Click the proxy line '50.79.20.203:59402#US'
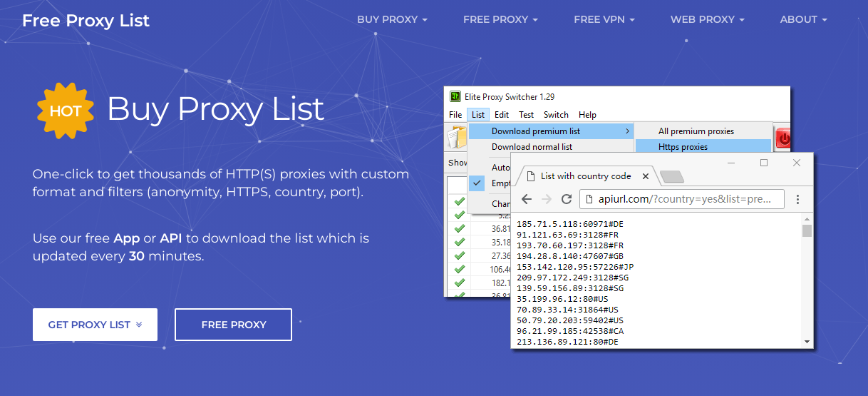The image size is (868, 396). click(x=570, y=320)
